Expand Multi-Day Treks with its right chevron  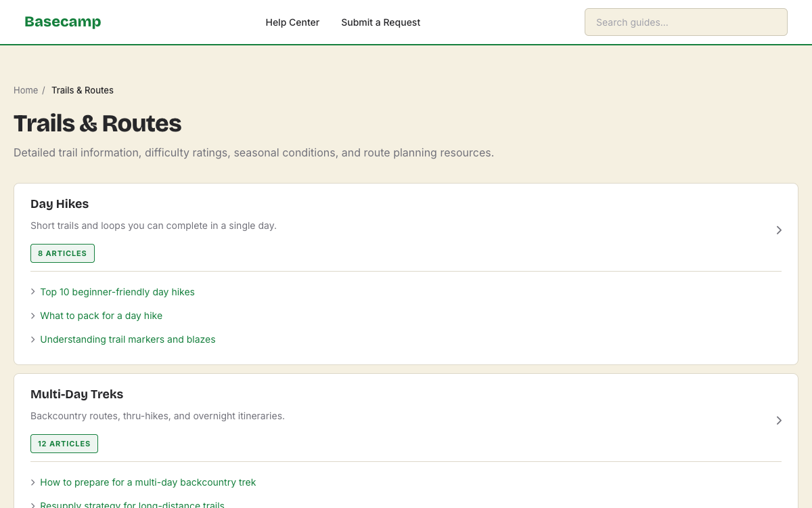[x=779, y=421]
